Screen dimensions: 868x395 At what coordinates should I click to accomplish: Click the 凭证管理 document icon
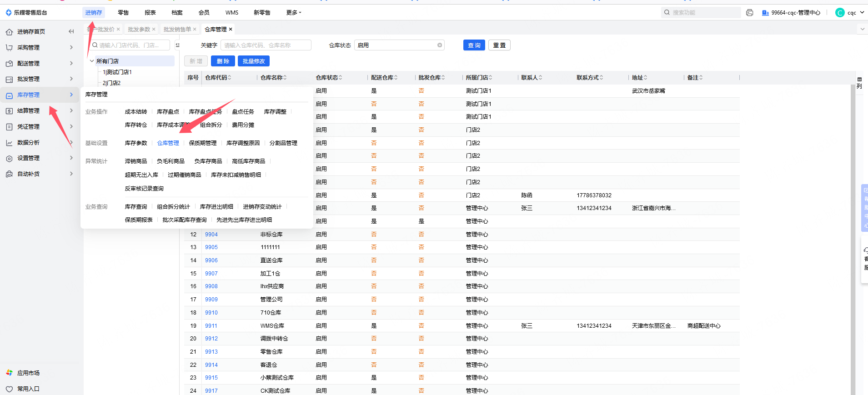(x=9, y=127)
